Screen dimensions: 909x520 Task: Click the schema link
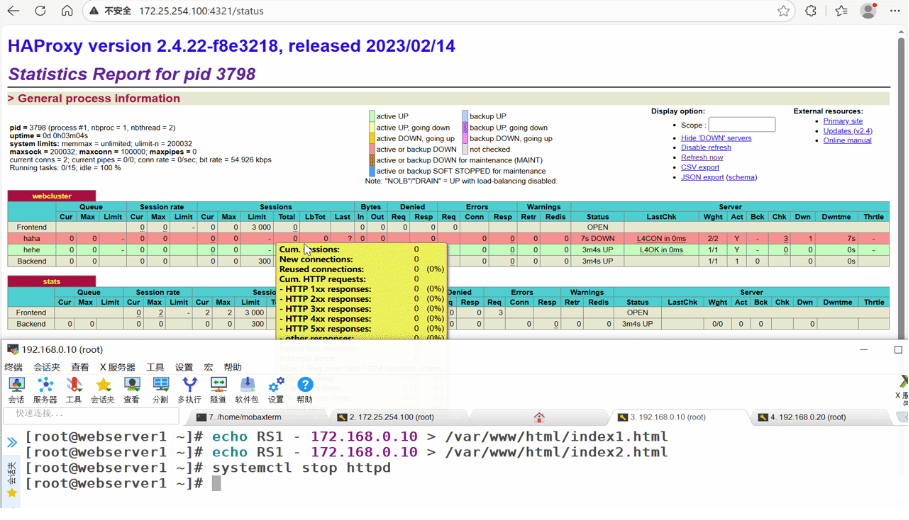741,177
